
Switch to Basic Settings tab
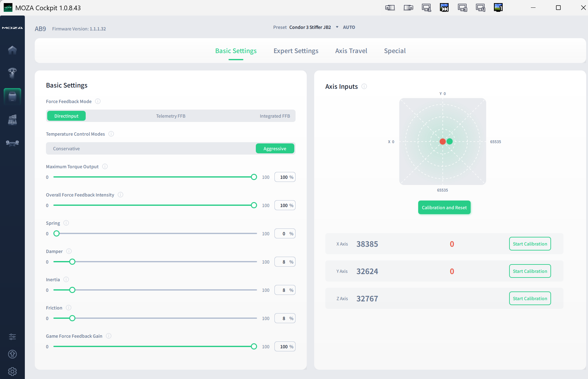pyautogui.click(x=236, y=51)
